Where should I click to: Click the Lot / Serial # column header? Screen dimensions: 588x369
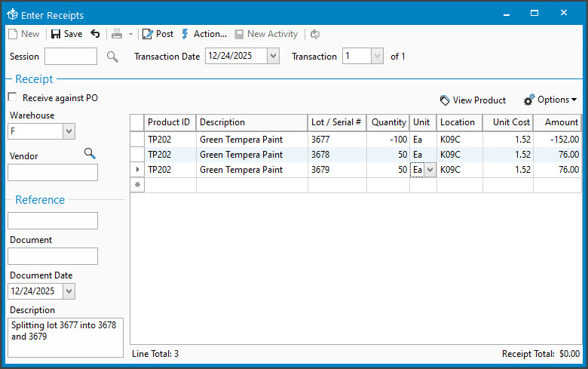coord(336,122)
